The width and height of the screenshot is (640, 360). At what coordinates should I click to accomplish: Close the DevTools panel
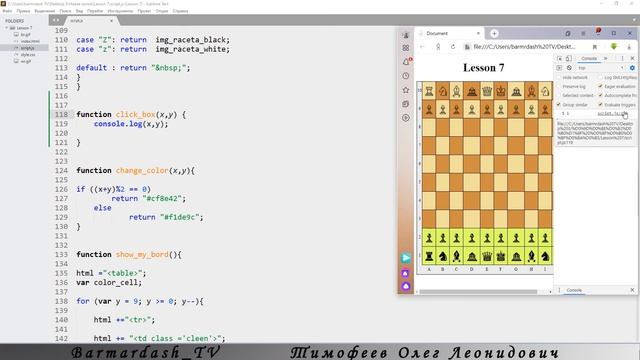pos(632,58)
